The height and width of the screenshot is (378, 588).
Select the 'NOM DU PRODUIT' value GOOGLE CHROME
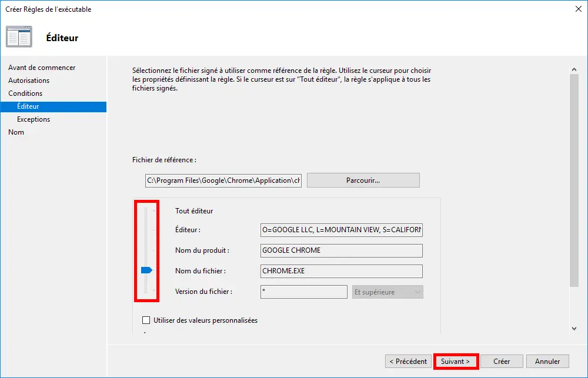341,250
